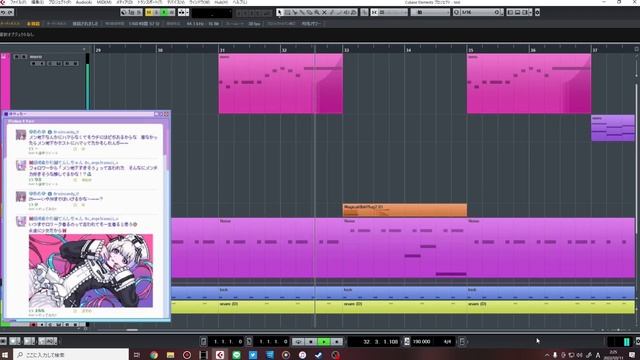Open the MIDI menu
The image size is (640, 360).
tap(104, 2)
